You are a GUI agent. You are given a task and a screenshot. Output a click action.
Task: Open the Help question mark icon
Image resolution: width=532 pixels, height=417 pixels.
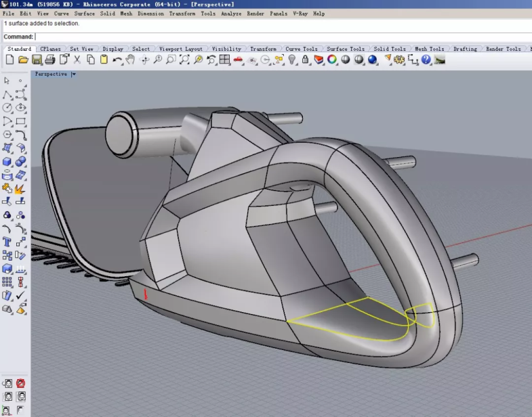pos(426,60)
